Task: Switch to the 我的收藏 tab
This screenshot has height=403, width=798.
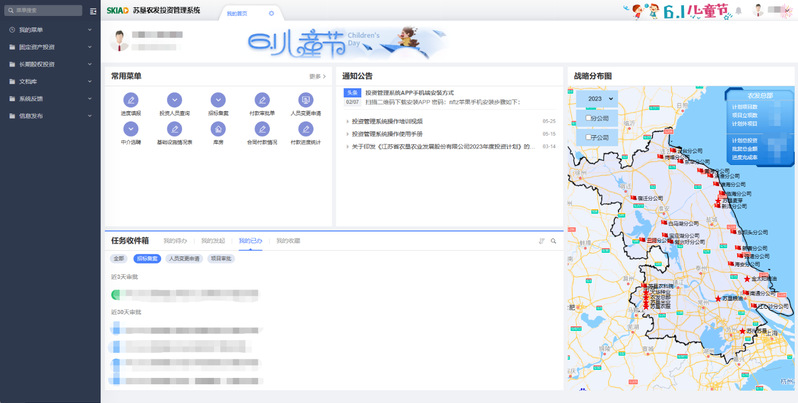Action: (x=288, y=241)
